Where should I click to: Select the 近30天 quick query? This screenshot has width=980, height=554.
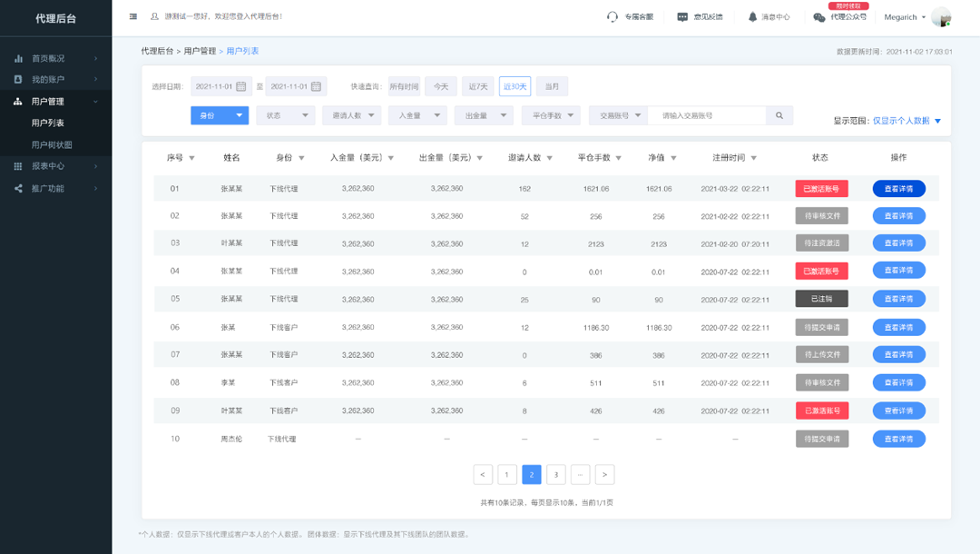pyautogui.click(x=515, y=86)
